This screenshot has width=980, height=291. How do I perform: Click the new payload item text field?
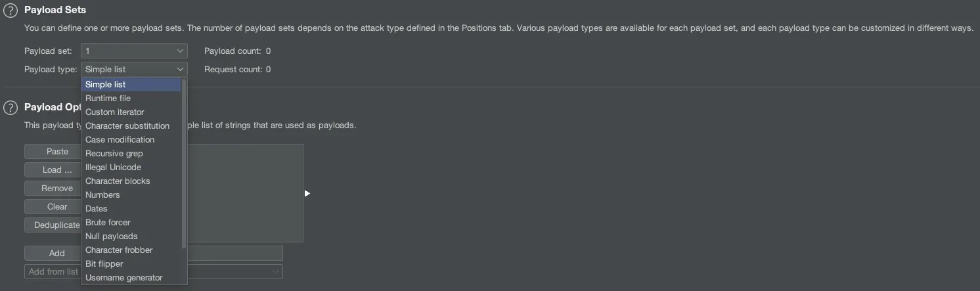tap(235, 253)
